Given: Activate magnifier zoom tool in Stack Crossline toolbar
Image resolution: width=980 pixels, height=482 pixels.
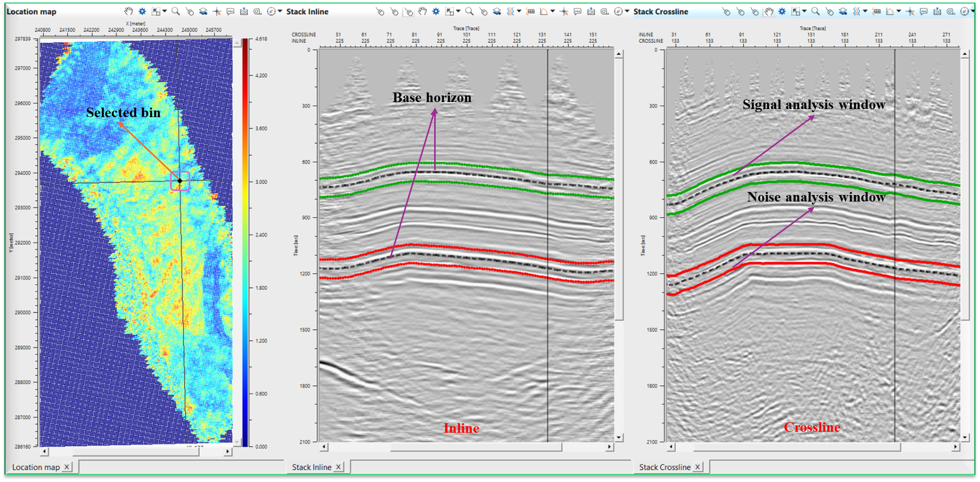Looking at the screenshot, I should (x=815, y=11).
